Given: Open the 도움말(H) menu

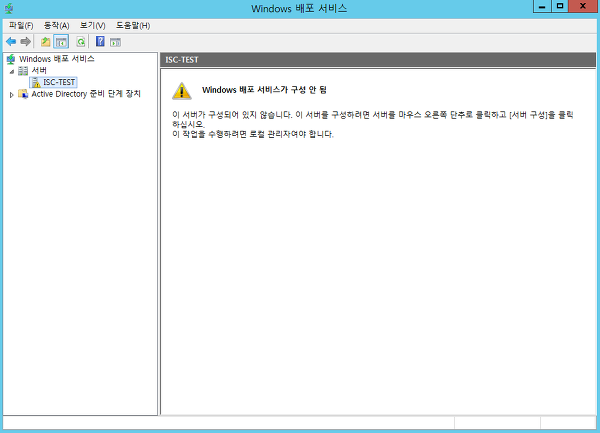Looking at the screenshot, I should tap(133, 26).
